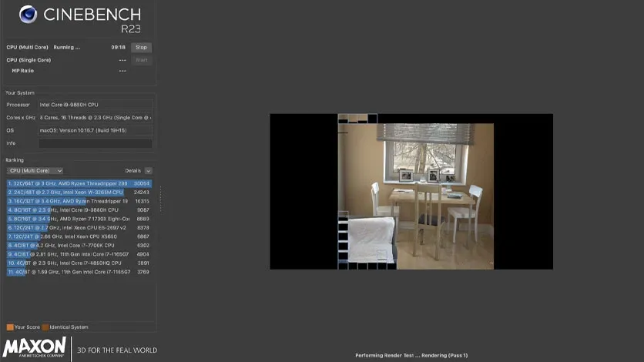Image resolution: width=644 pixels, height=362 pixels.
Task: Click the 3D FOR THE REAL WORLD tagline
Action: (117, 350)
